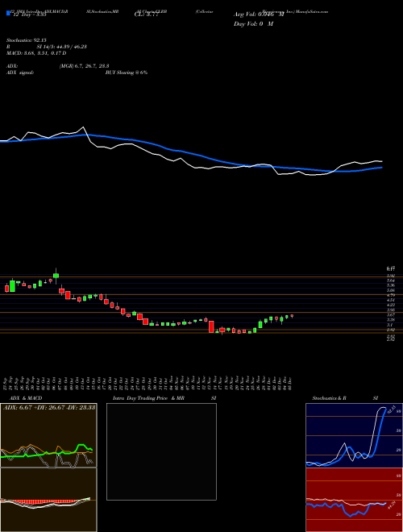Click the 'Stochastics & R' panel title

click(x=330, y=398)
